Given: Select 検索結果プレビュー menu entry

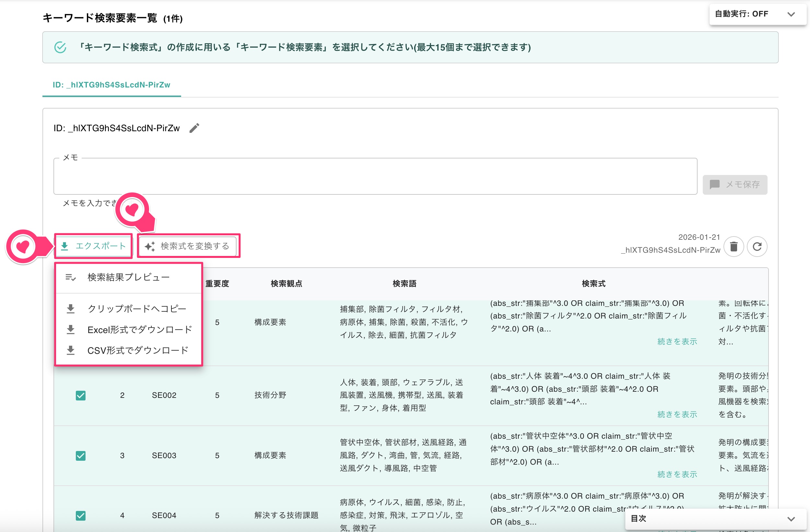Looking at the screenshot, I should pyautogui.click(x=129, y=277).
